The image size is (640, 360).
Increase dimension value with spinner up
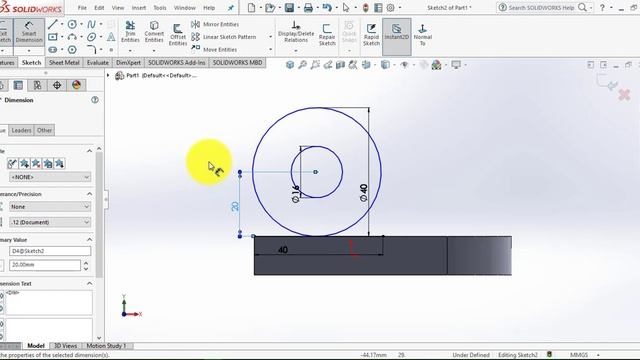86,262
